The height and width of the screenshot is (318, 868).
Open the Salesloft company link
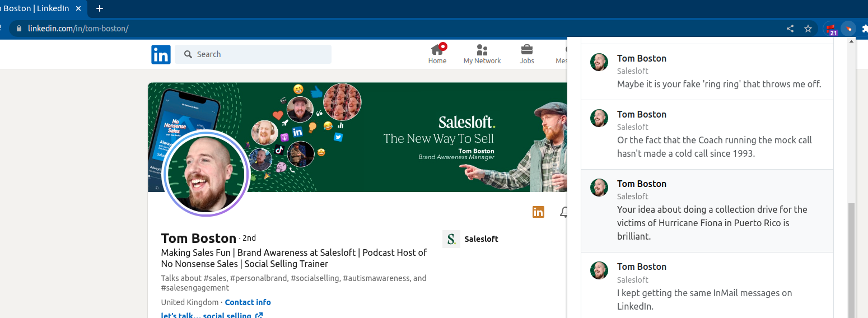(x=481, y=239)
